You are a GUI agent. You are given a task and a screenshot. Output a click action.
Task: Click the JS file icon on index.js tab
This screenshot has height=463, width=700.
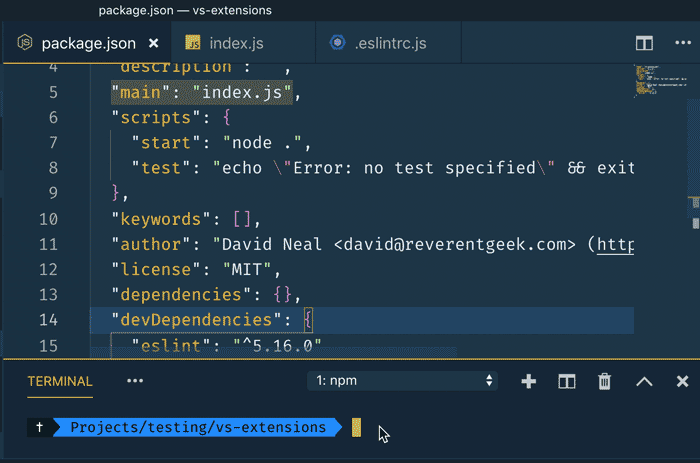(x=194, y=44)
